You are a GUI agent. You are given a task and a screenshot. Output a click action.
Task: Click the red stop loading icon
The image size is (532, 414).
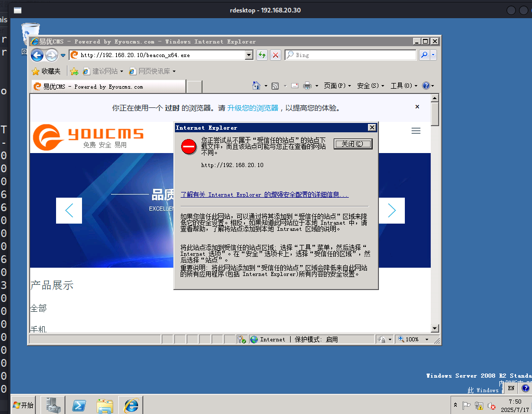tap(276, 55)
